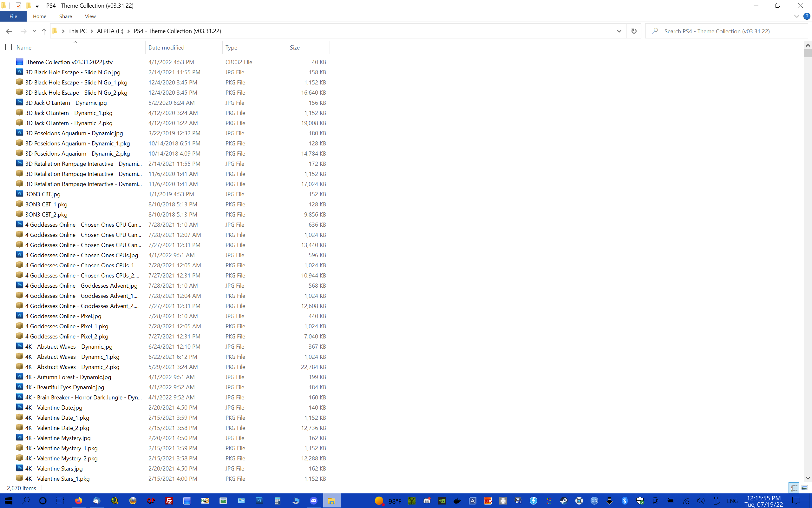The height and width of the screenshot is (508, 812).
Task: Open the Windows Start menu
Action: pyautogui.click(x=8, y=501)
